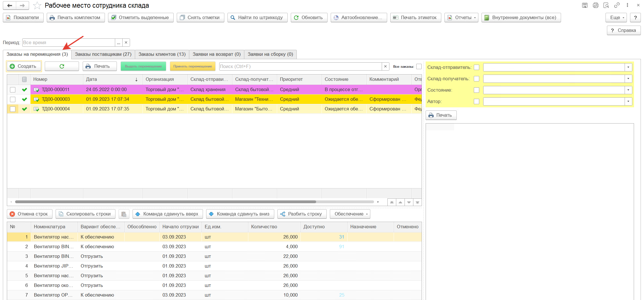This screenshot has height=300, width=644.
Task: Enable the Автор filter checkbox
Action: click(x=476, y=102)
